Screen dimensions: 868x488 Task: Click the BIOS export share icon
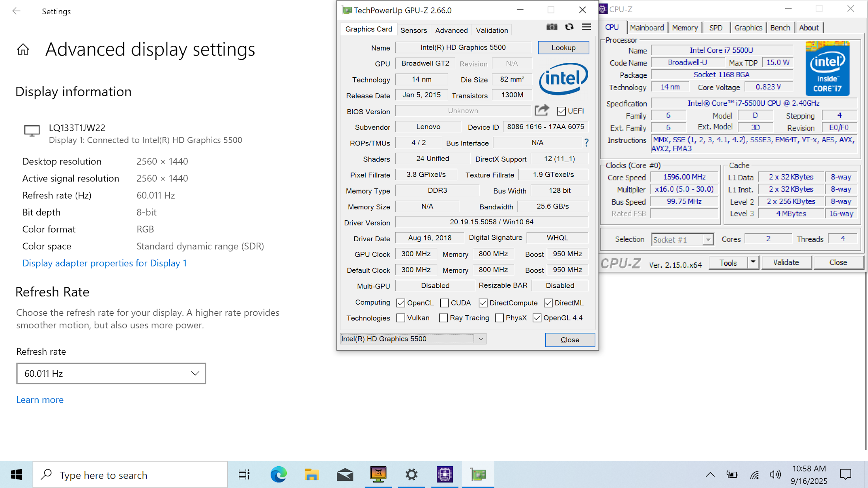point(542,110)
